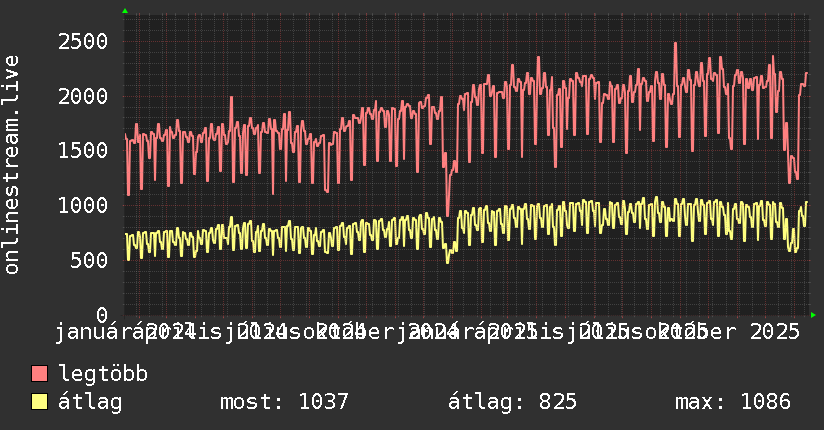Click the onlinestream.live vertical axis title
The width and height of the screenshot is (824, 430).
click(12, 165)
